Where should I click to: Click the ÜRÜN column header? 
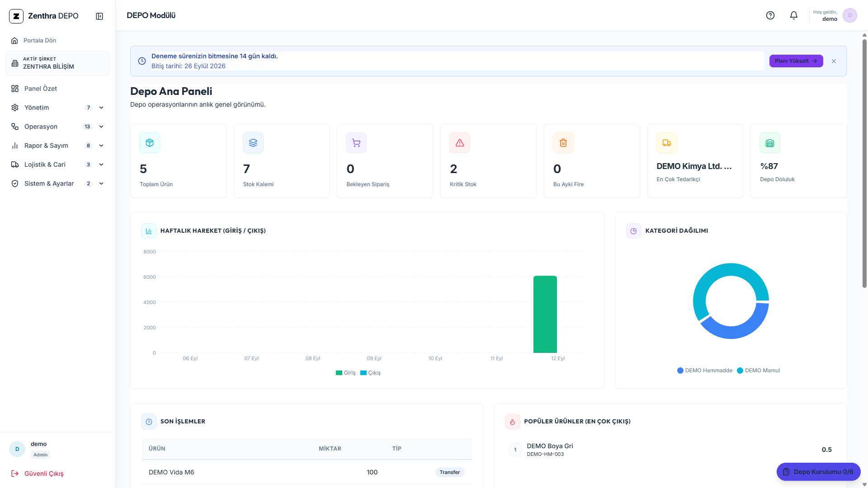157,449
